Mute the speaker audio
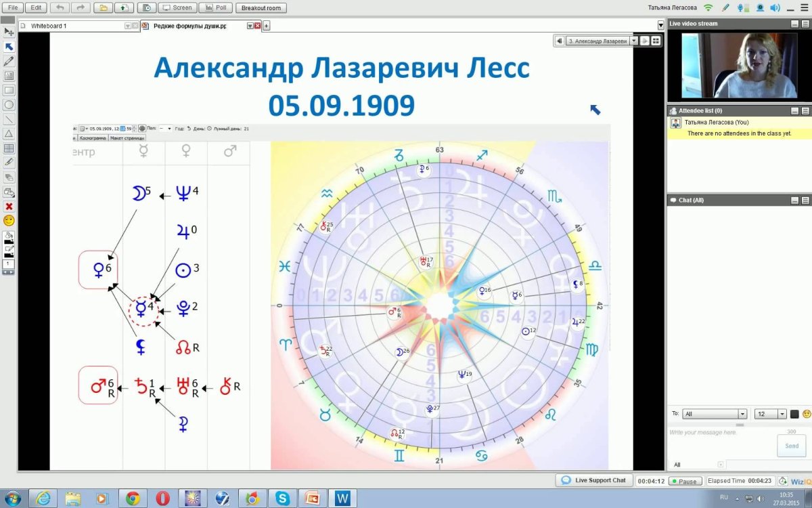 pos(773,7)
